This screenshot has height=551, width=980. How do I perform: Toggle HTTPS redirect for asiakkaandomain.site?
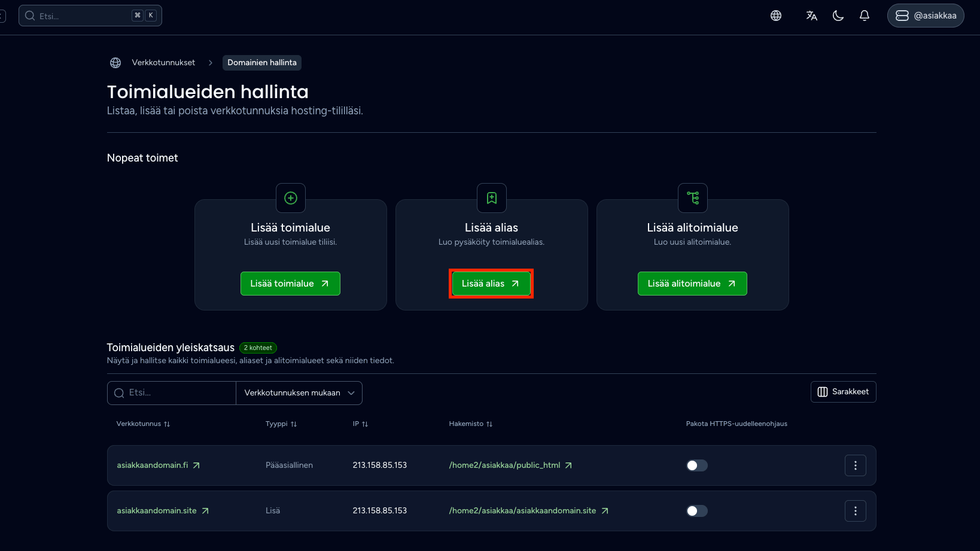pyautogui.click(x=697, y=511)
